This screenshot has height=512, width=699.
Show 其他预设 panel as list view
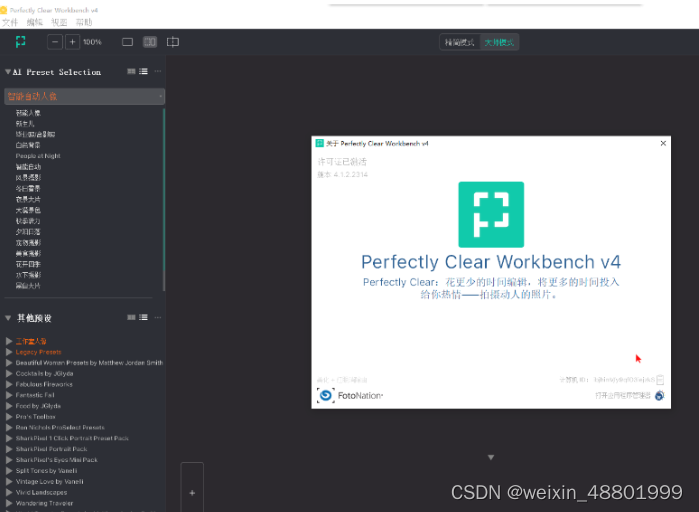point(143,317)
